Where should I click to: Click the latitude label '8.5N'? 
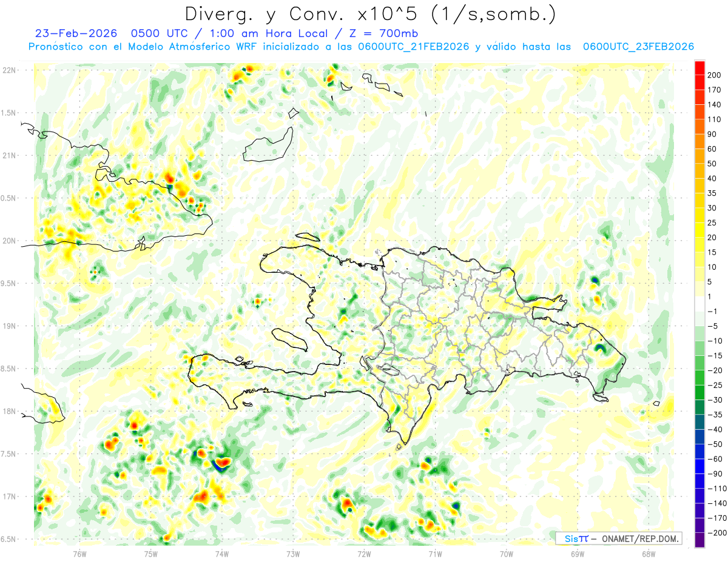coord(9,369)
